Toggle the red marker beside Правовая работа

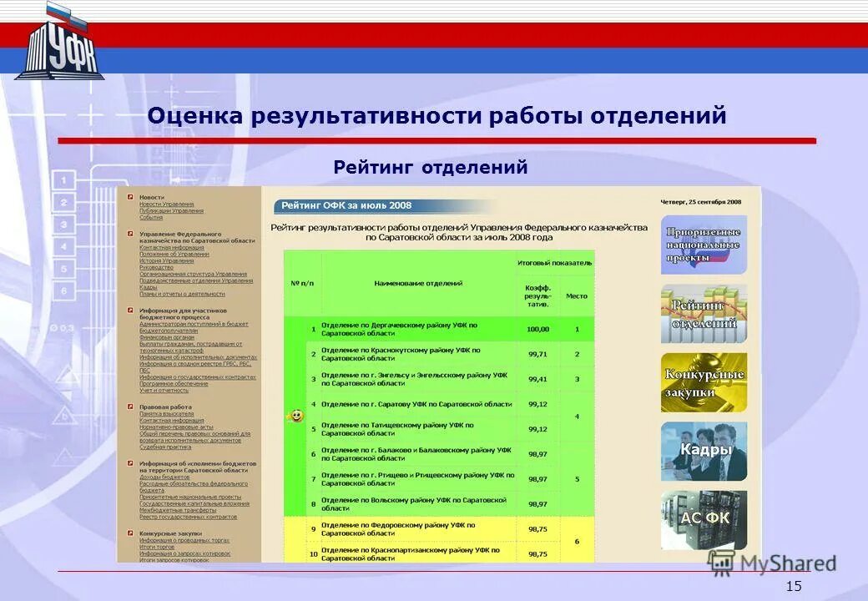point(132,407)
